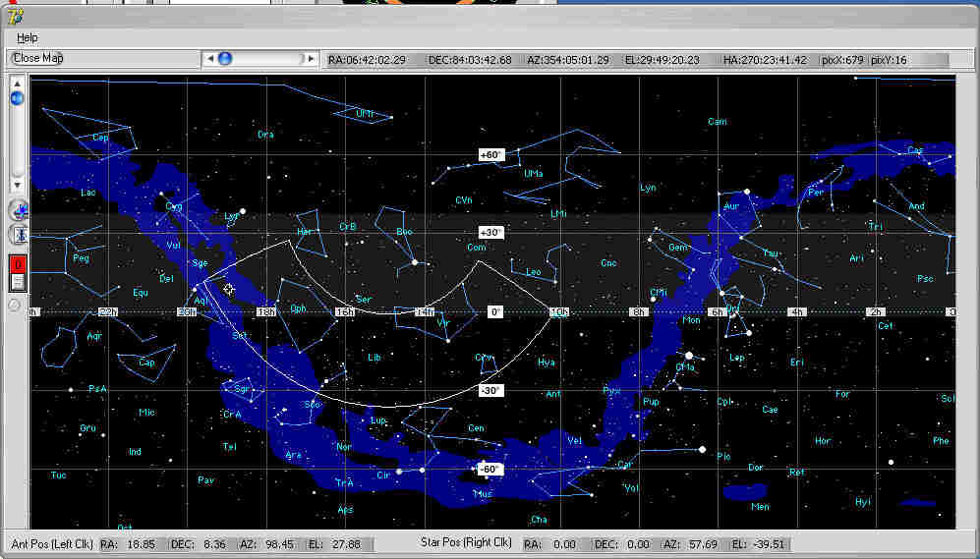Click the antenna position crosshair marker near Aql
The width and height of the screenshot is (980, 559).
(228, 289)
